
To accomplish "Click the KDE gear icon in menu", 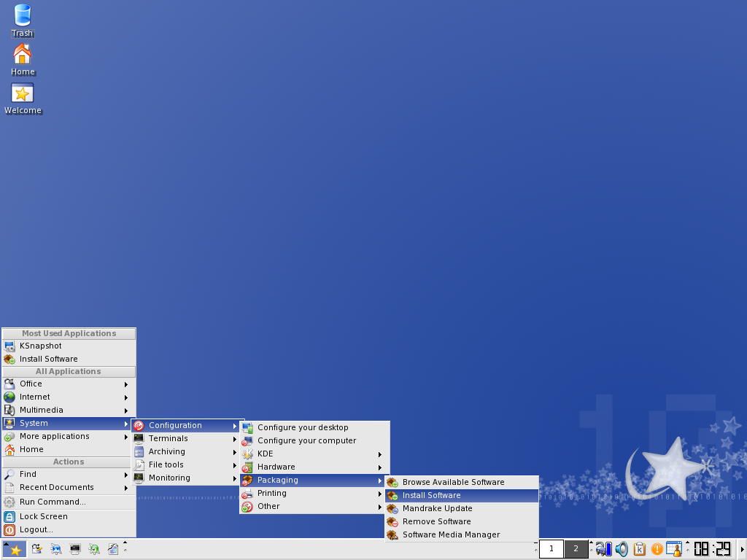I will (x=247, y=454).
